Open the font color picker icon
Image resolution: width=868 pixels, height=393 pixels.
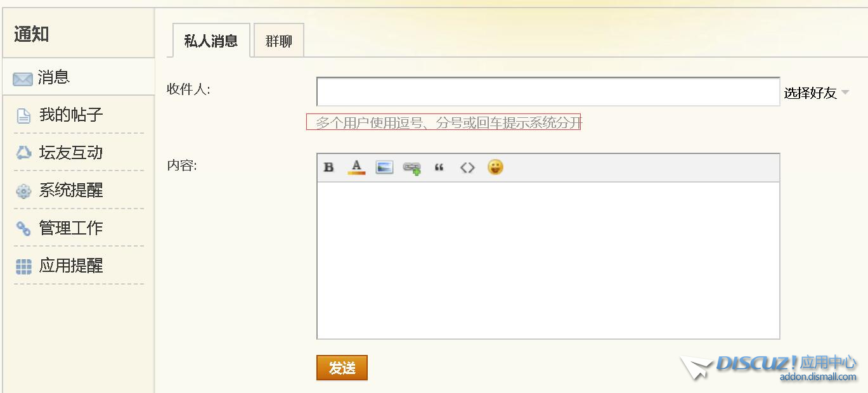click(x=356, y=167)
